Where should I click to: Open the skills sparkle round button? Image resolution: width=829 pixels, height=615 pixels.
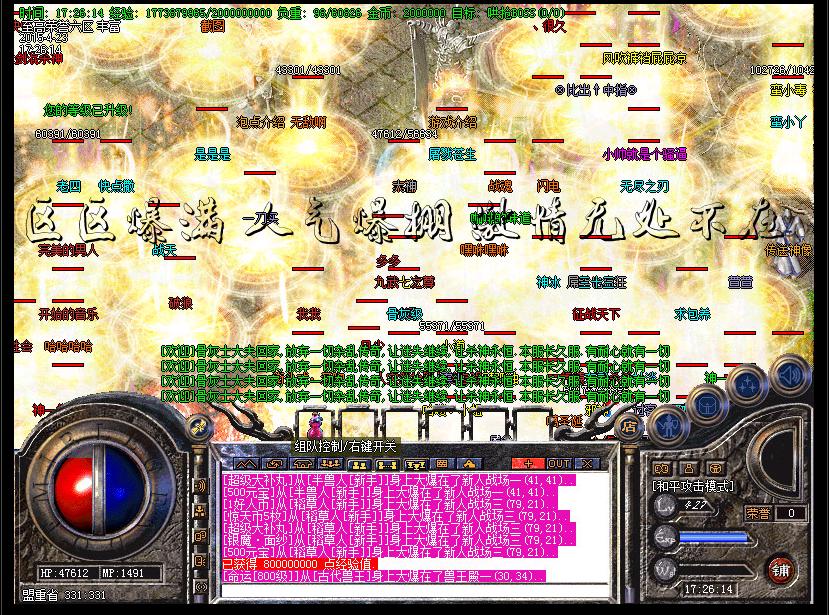747,384
